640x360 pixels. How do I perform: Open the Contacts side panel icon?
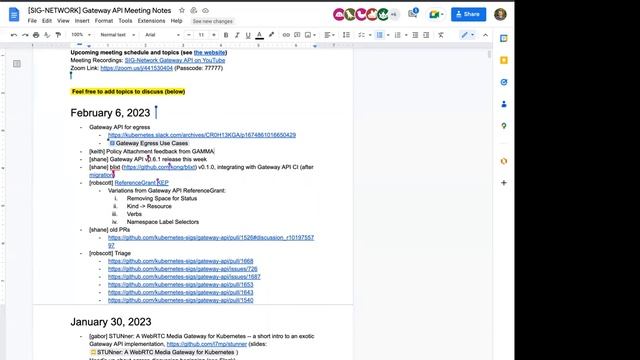(504, 104)
